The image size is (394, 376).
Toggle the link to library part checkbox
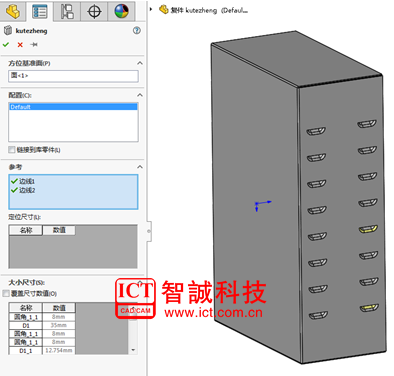coord(12,149)
